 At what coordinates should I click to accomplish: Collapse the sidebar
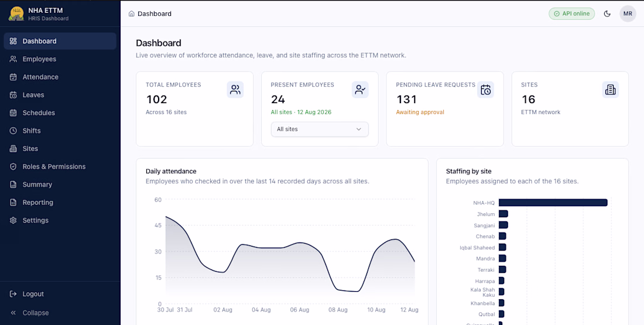pyautogui.click(x=60, y=313)
